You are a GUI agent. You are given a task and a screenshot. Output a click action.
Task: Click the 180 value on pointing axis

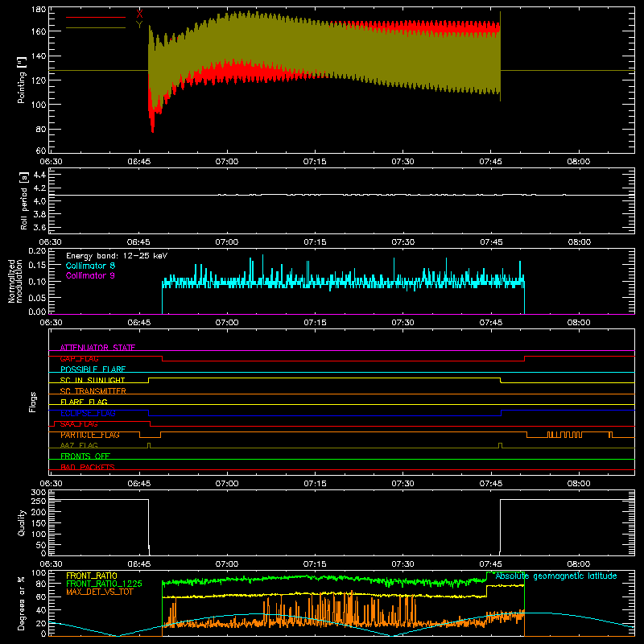coord(39,10)
